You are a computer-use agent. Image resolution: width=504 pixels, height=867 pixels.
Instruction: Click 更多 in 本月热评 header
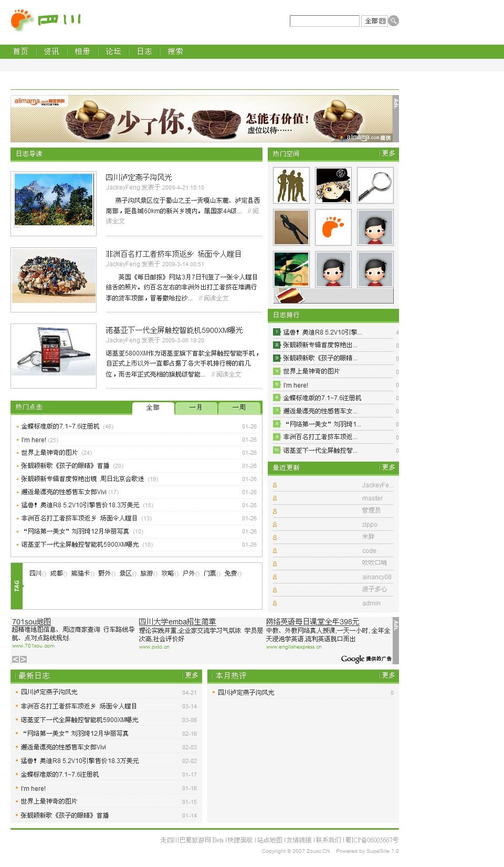click(x=388, y=675)
